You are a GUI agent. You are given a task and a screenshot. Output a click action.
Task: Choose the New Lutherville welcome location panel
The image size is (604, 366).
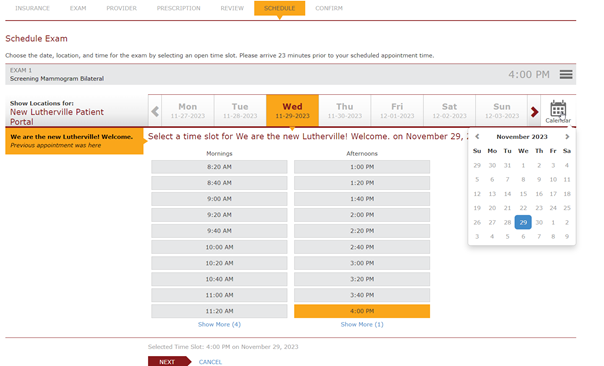click(74, 141)
